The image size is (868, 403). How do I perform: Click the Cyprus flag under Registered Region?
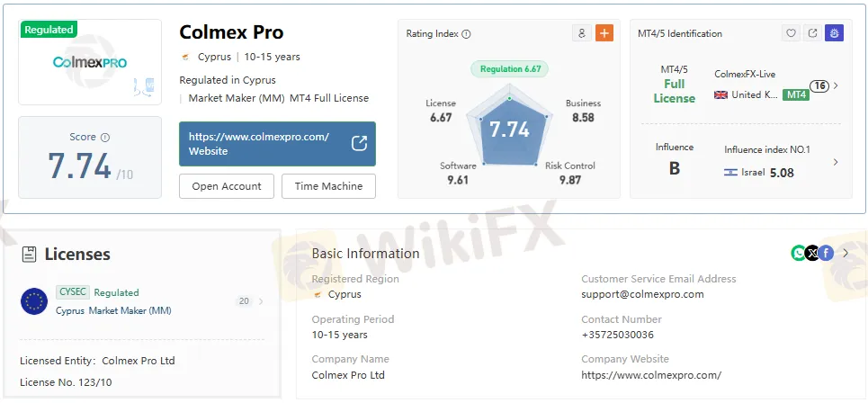[318, 294]
